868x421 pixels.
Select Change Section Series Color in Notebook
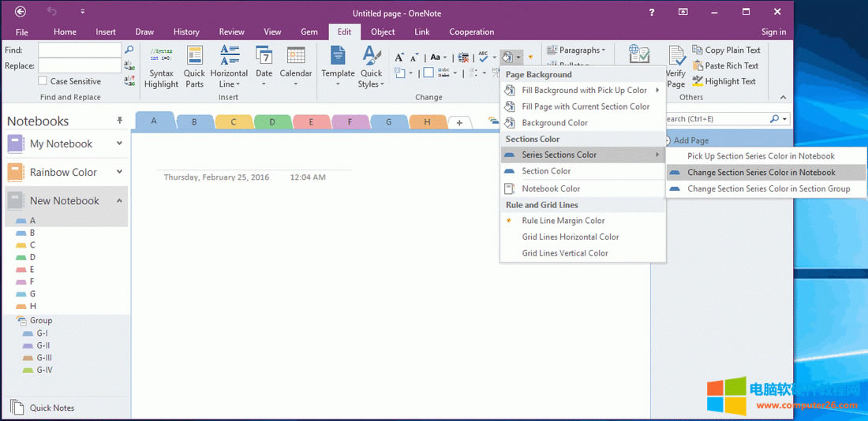(x=761, y=173)
